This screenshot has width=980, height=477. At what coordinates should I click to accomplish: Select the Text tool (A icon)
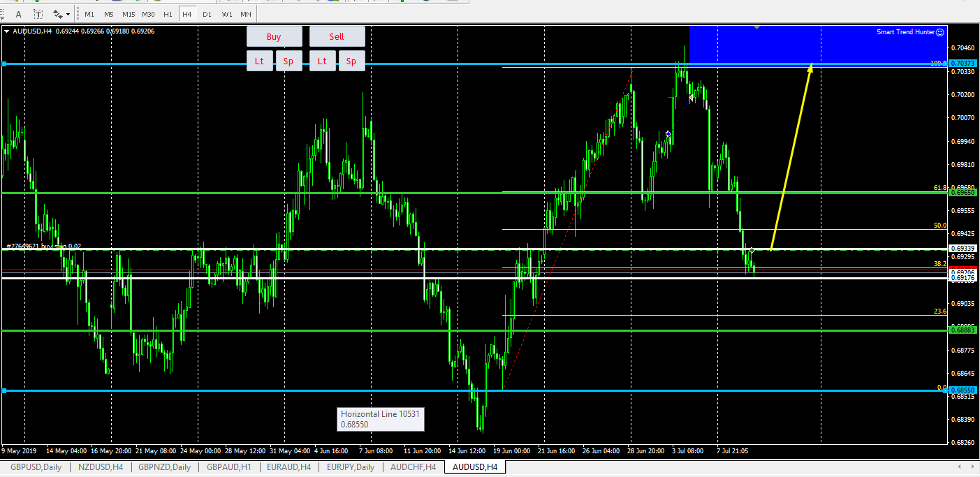pyautogui.click(x=19, y=14)
